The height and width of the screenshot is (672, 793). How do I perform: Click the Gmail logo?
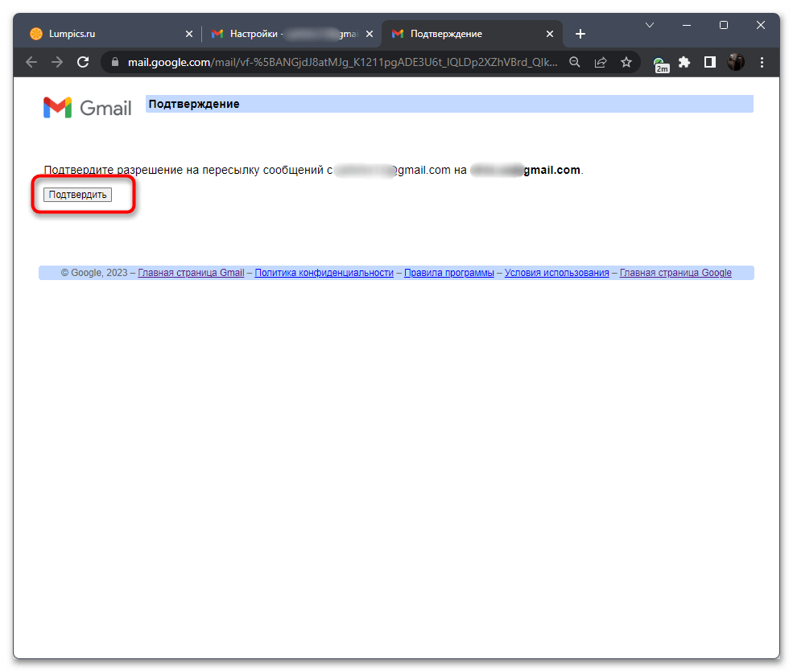pyautogui.click(x=86, y=106)
